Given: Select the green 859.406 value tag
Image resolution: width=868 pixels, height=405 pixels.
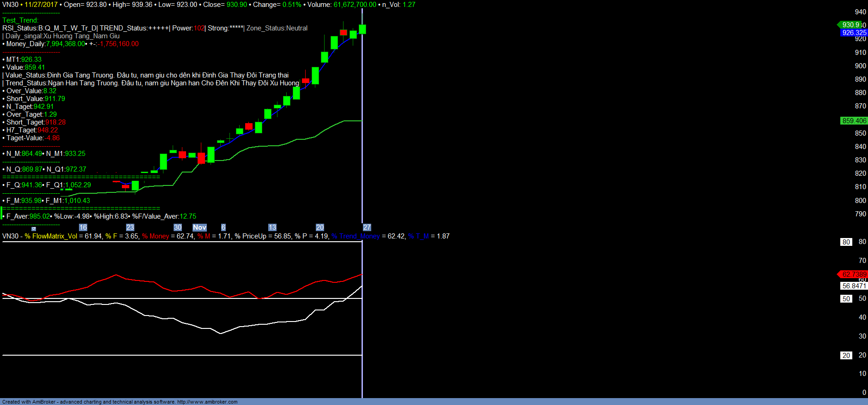Looking at the screenshot, I should tap(854, 121).
